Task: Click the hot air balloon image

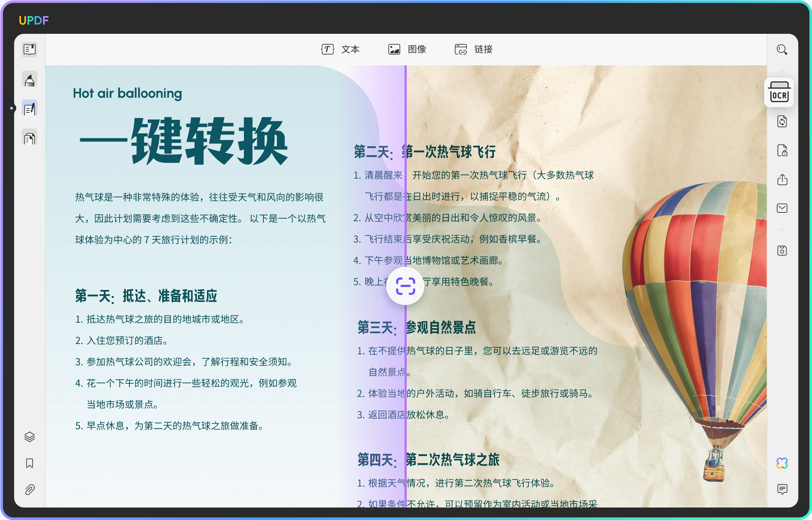Action: [x=694, y=331]
